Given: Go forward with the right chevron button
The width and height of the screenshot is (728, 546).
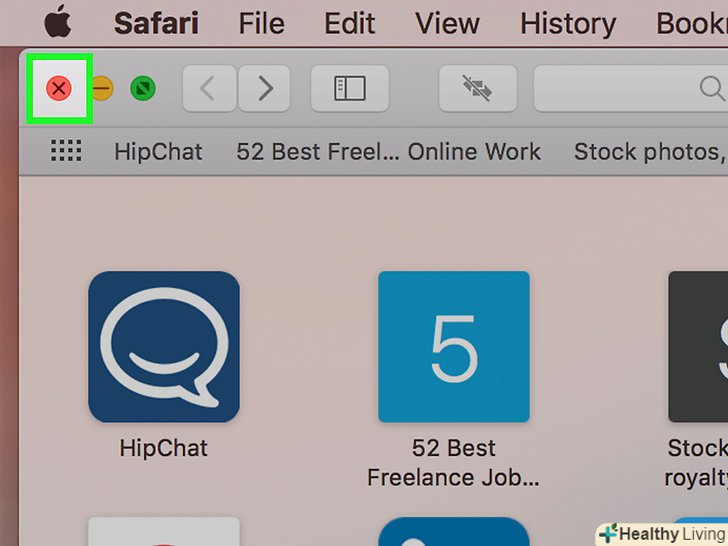Looking at the screenshot, I should 265,88.
